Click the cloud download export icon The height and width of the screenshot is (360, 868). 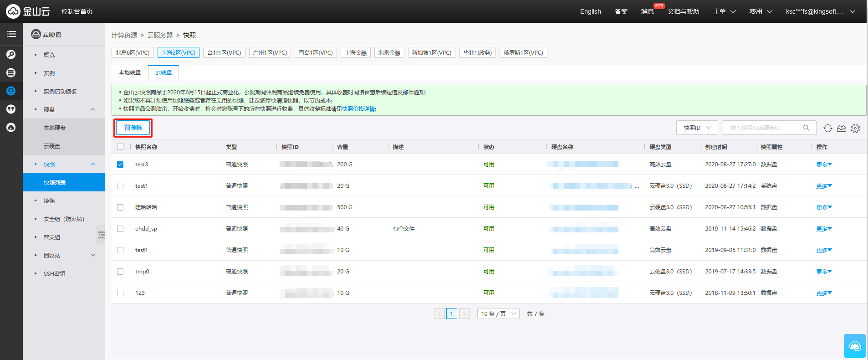(842, 128)
